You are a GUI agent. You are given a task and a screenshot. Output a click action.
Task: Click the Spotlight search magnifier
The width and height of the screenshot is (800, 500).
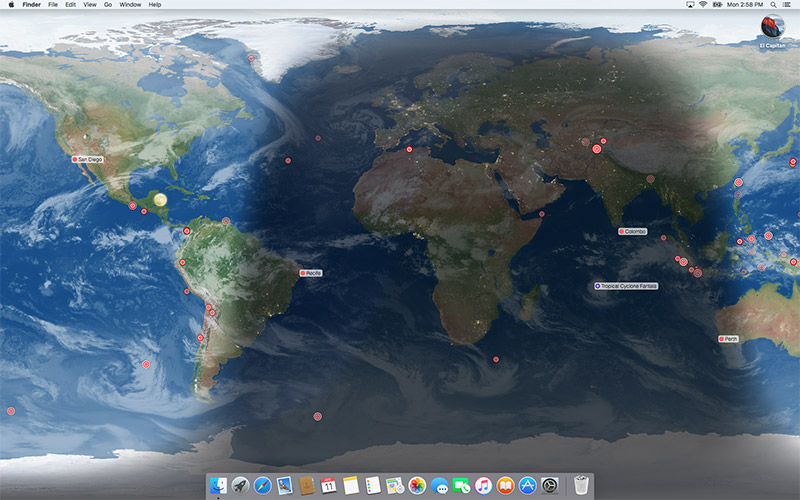coord(772,5)
